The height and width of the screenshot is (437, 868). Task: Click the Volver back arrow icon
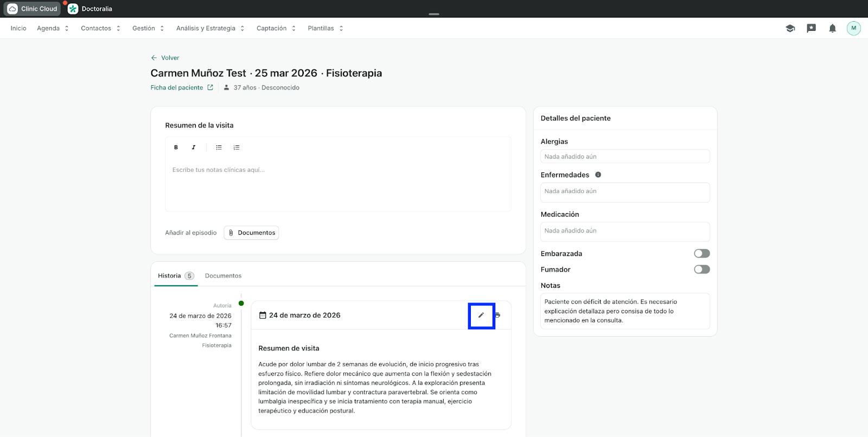[x=154, y=57]
